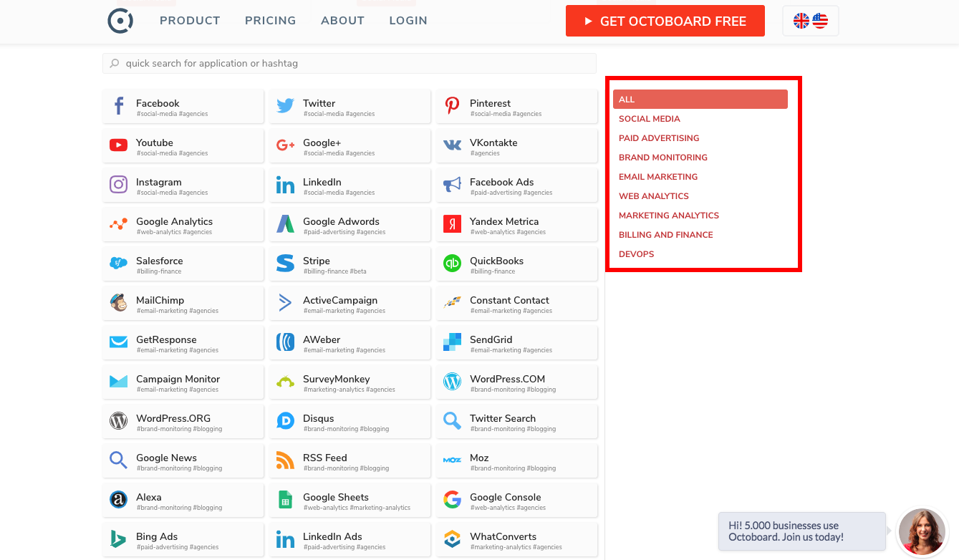Choose BILLING AND FINANCE filter
This screenshot has height=560, width=959.
pos(666,235)
